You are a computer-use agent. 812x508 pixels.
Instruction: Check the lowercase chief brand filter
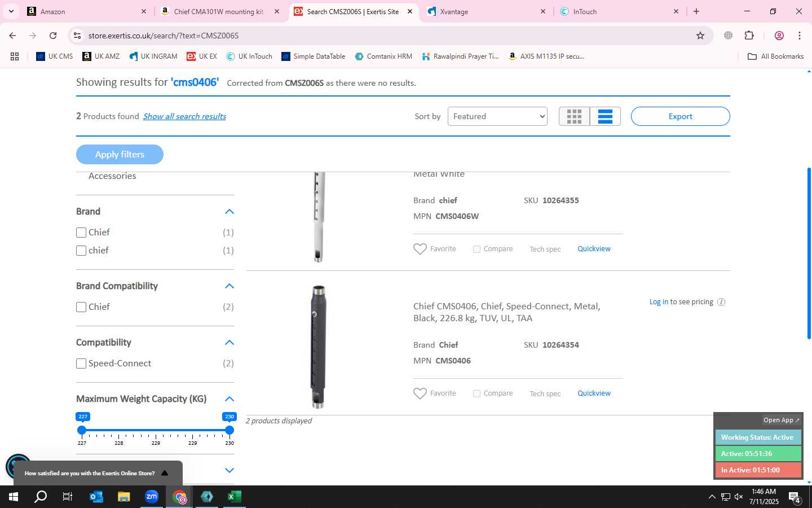81,251
